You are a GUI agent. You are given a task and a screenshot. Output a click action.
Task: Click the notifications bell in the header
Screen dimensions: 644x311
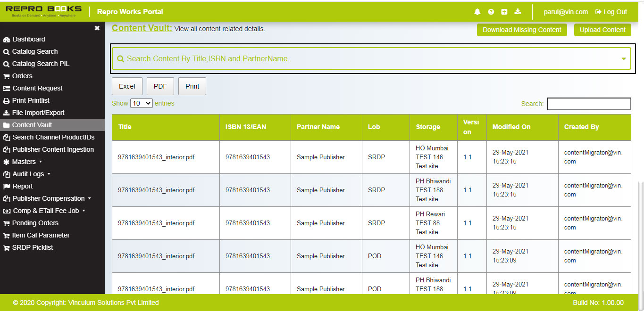pyautogui.click(x=477, y=12)
